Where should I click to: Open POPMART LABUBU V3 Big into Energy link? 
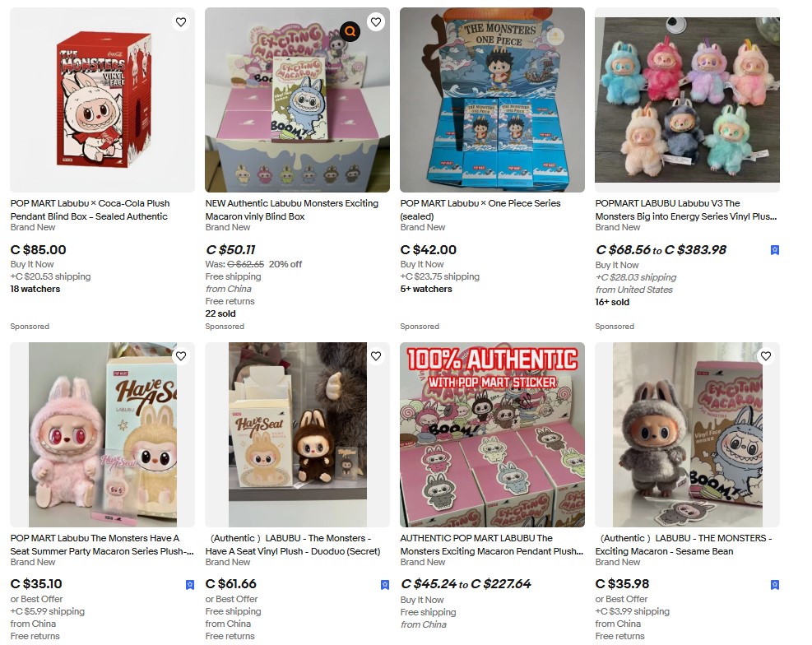coord(686,210)
